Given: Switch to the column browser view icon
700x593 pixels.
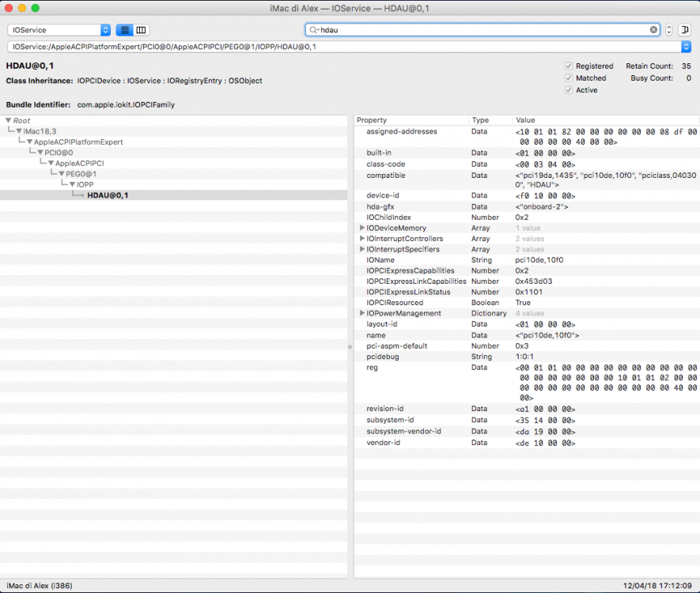Looking at the screenshot, I should click(141, 30).
